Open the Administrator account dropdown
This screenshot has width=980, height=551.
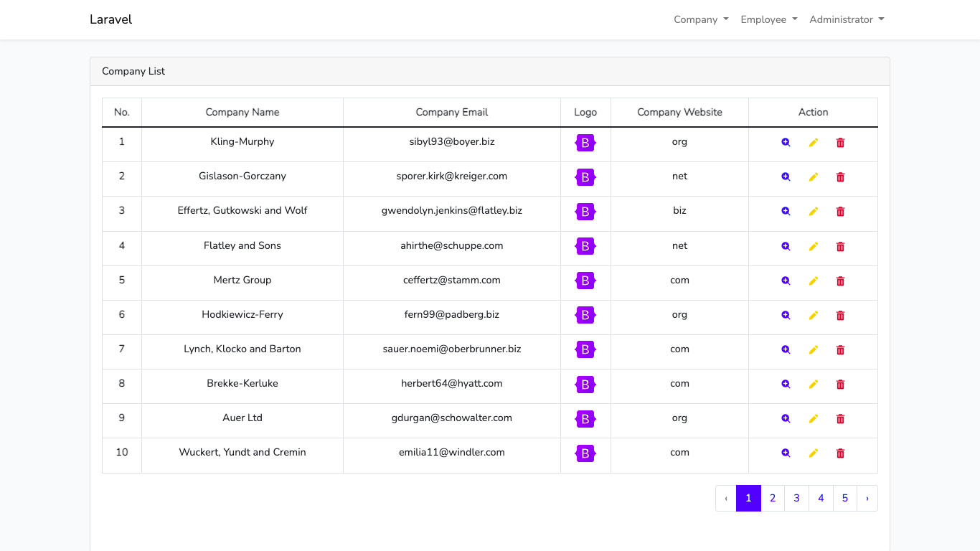[847, 19]
